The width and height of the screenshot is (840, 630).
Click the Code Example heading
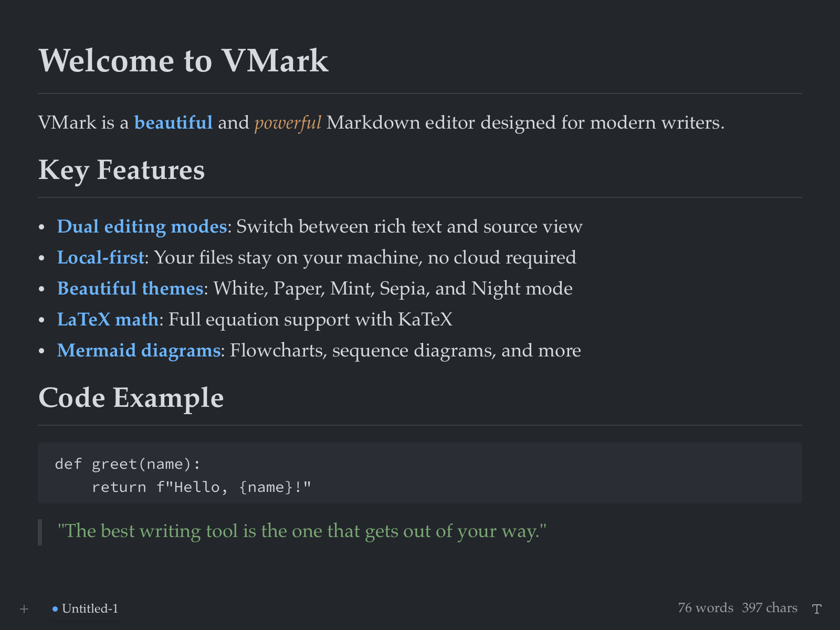pyautogui.click(x=131, y=398)
